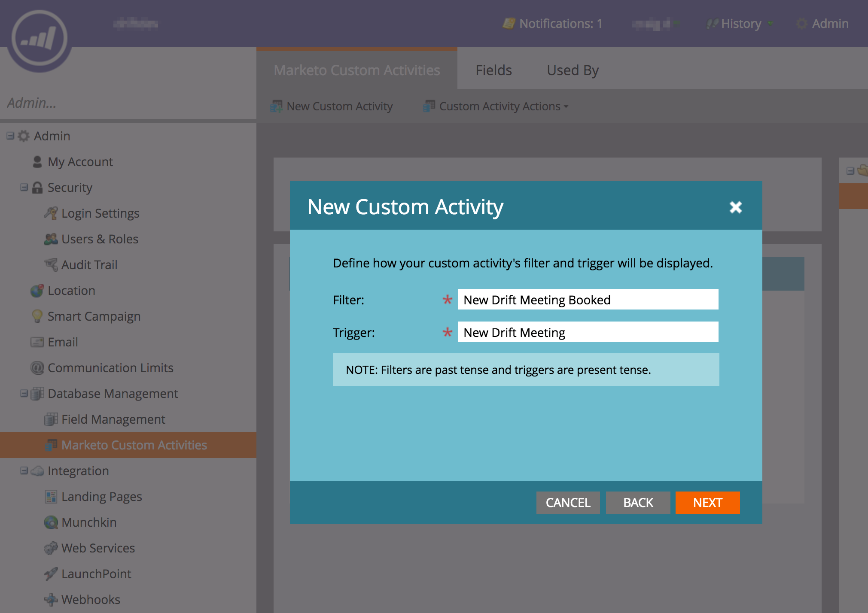Close the New Custom Activity dialog
Image resolution: width=868 pixels, height=613 pixels.
[736, 207]
